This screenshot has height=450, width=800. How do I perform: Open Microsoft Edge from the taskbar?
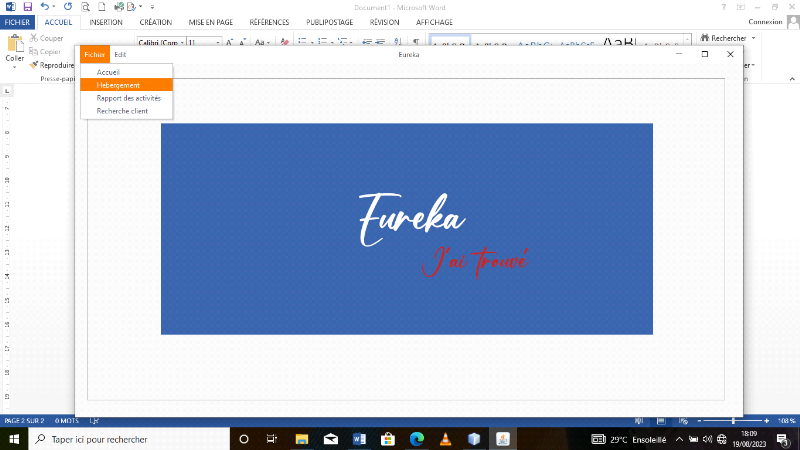[417, 439]
